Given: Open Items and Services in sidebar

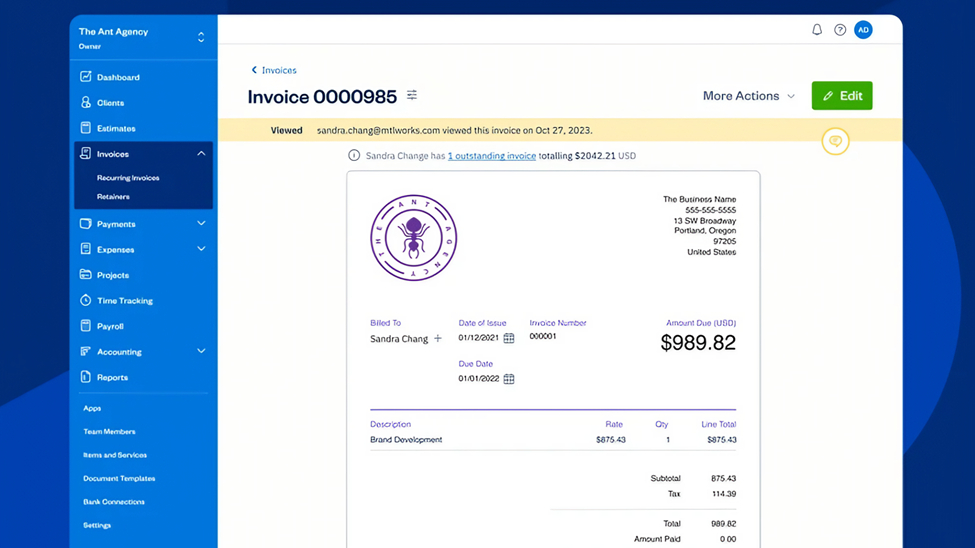Looking at the screenshot, I should click(x=115, y=455).
